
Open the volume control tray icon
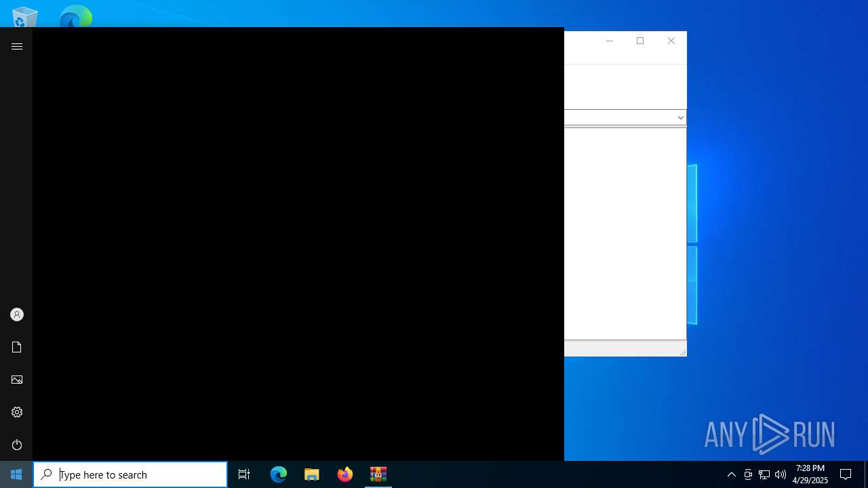point(781,474)
